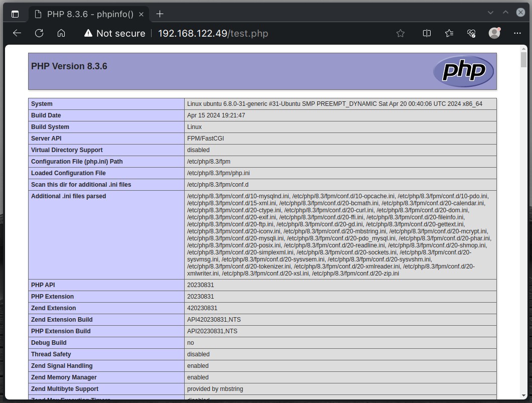
Task: Click the Configuration File (php.ini) Path label
Action: click(x=77, y=162)
